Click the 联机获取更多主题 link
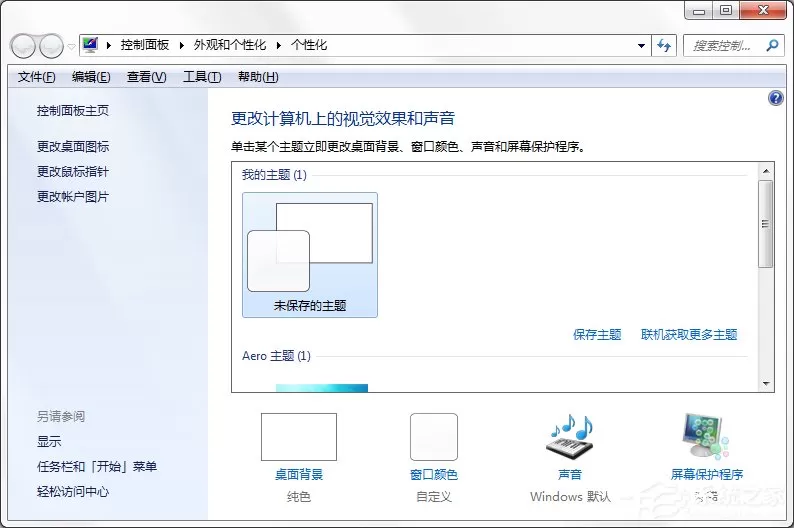 pos(689,335)
